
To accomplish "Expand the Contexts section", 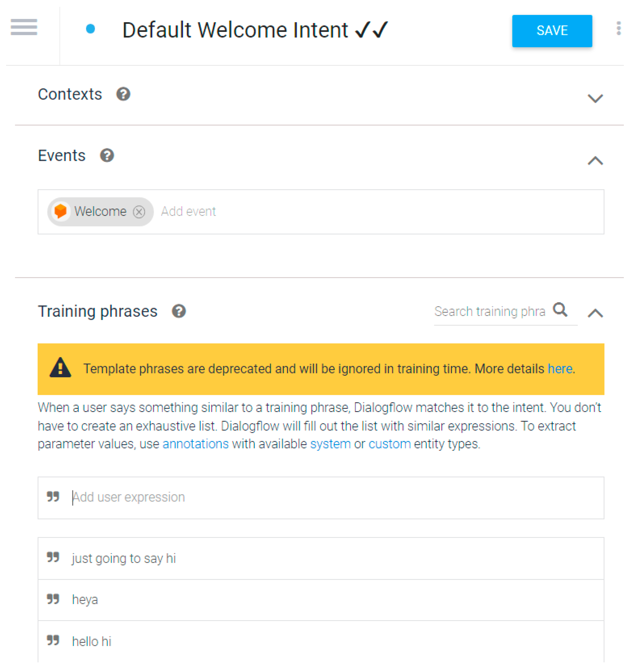I will tap(595, 98).
